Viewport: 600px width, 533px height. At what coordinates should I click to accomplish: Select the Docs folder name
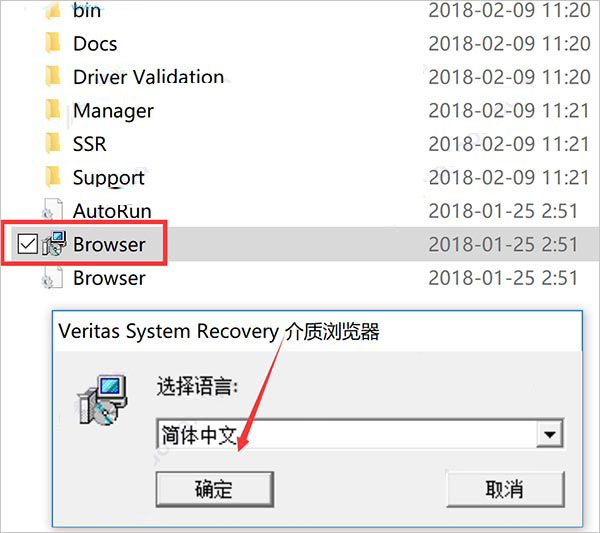95,44
